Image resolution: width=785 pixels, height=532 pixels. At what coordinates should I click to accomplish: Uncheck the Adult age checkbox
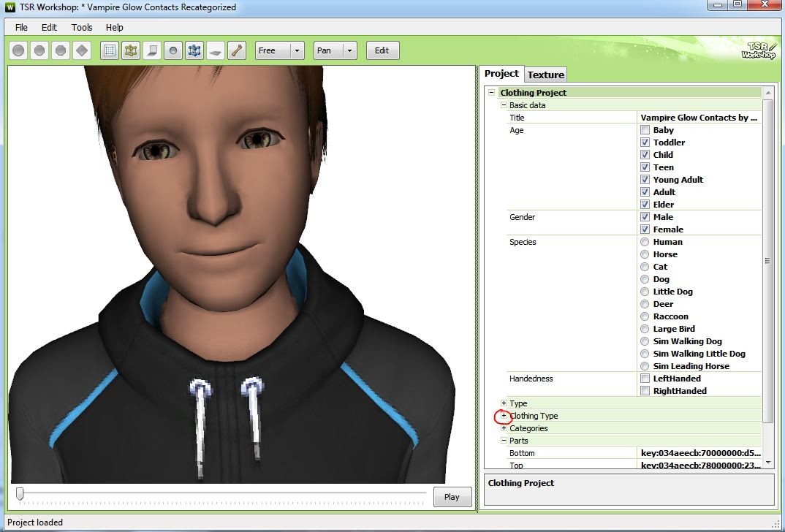point(645,192)
